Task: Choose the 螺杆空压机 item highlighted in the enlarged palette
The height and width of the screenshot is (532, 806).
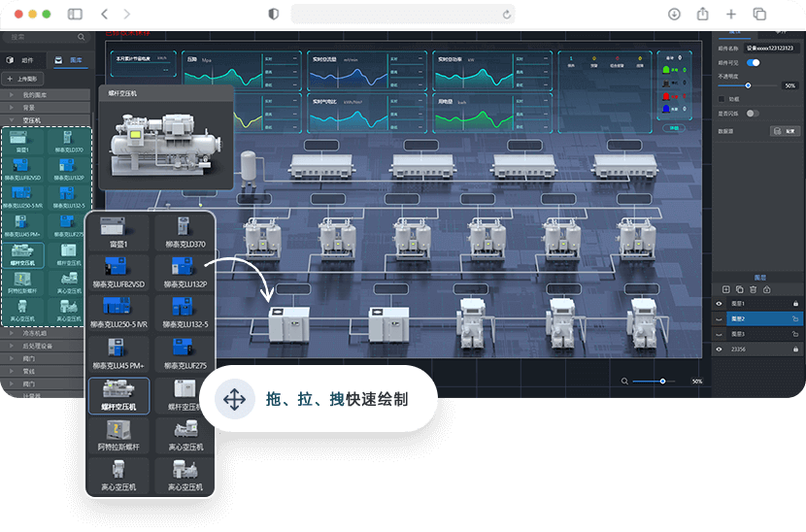Action: 118,395
